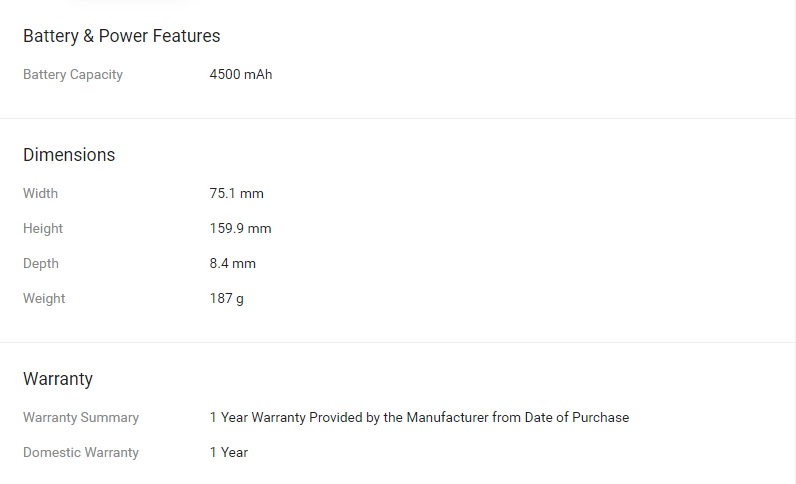
Task: Click the Depth label
Action: pyautogui.click(x=41, y=263)
